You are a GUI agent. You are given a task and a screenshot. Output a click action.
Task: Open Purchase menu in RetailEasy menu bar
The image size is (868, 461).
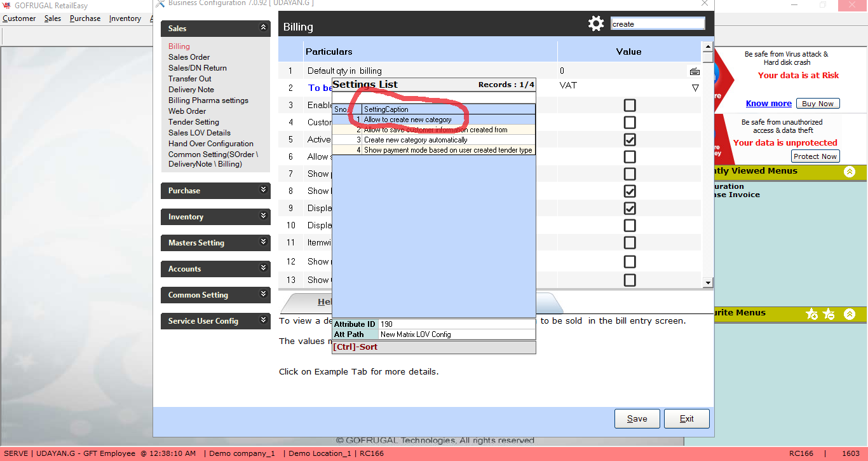(85, 18)
